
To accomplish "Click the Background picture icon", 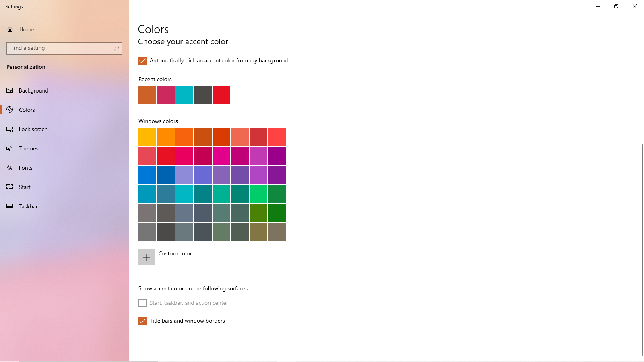I will click(10, 90).
